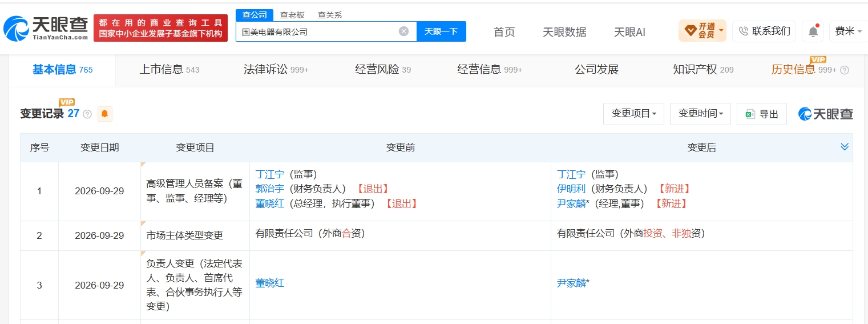Expand table with the double chevron icon
The width and height of the screenshot is (868, 324).
click(x=845, y=147)
